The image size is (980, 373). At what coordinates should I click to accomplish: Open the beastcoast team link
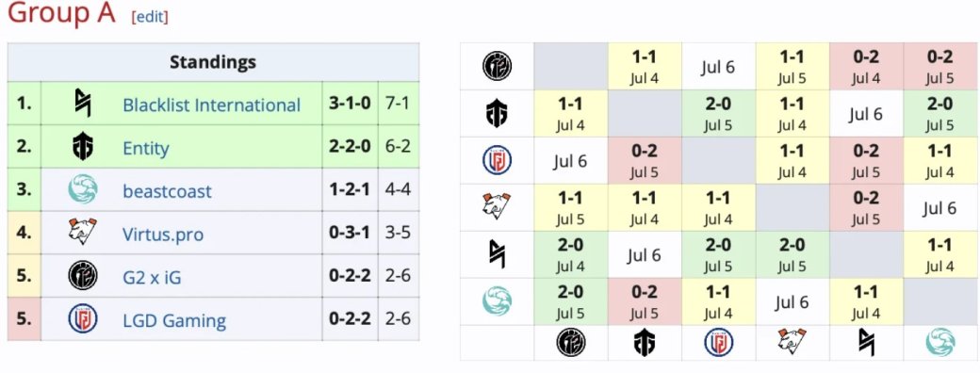pos(167,191)
